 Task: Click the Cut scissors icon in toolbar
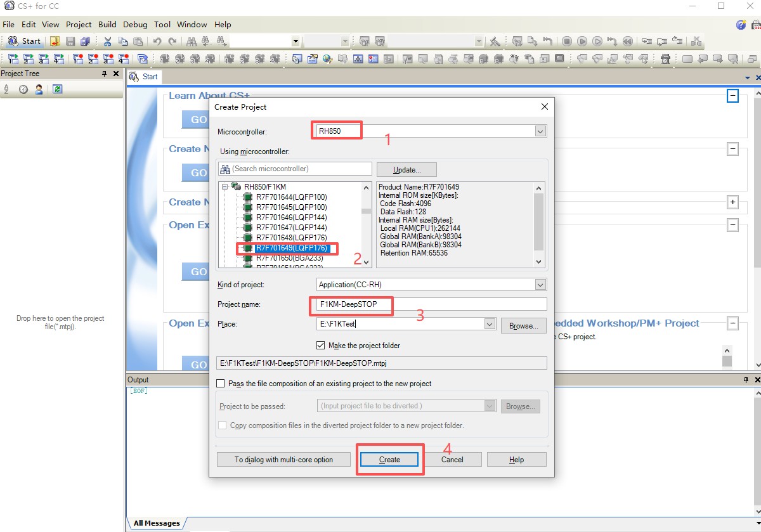(107, 41)
